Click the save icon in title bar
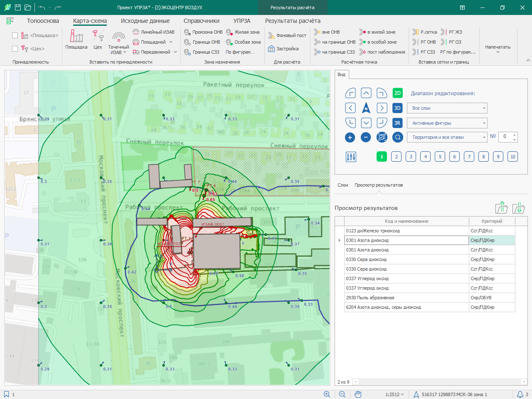Image resolution: width=532 pixels, height=399 pixels. (17, 7)
